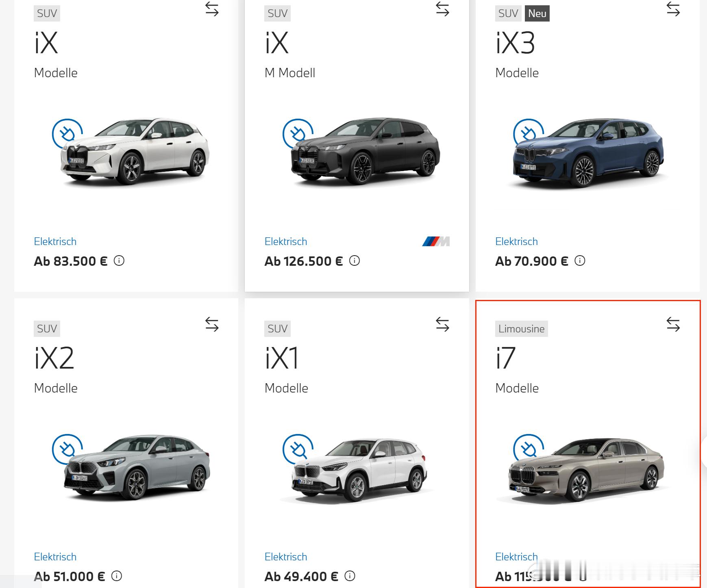Viewport: 707px width, 588px height.
Task: Click the price 'Ab 70.900 €'
Action: point(532,261)
